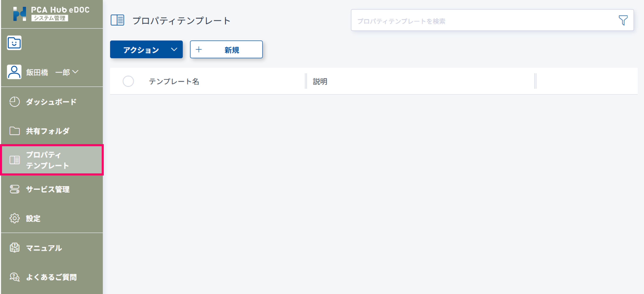Click the user avatar icon
Screen dimensions: 644x294
coord(14,72)
